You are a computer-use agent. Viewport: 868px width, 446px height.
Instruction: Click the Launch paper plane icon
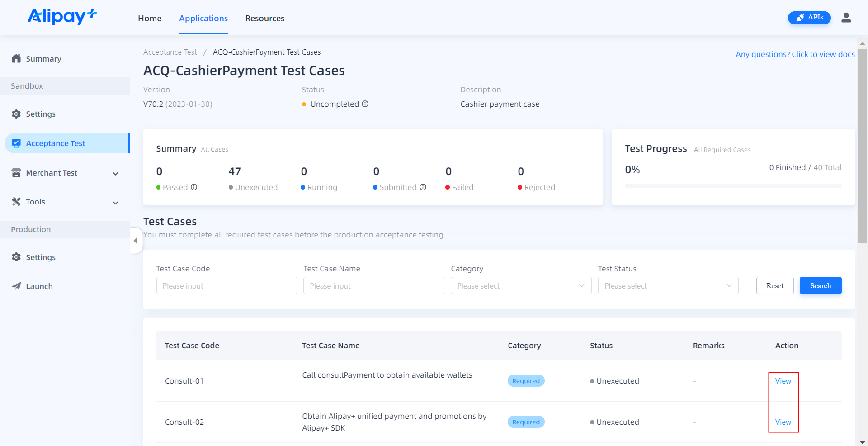point(16,286)
